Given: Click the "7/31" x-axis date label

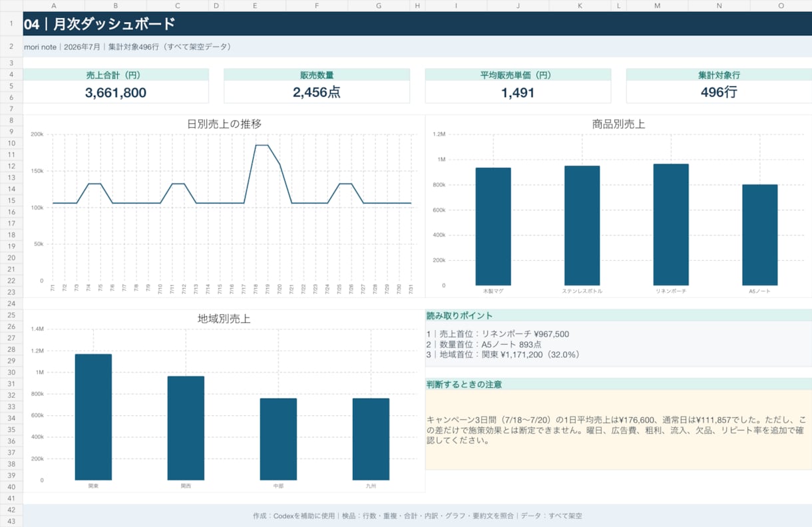Looking at the screenshot, I should [x=411, y=288].
